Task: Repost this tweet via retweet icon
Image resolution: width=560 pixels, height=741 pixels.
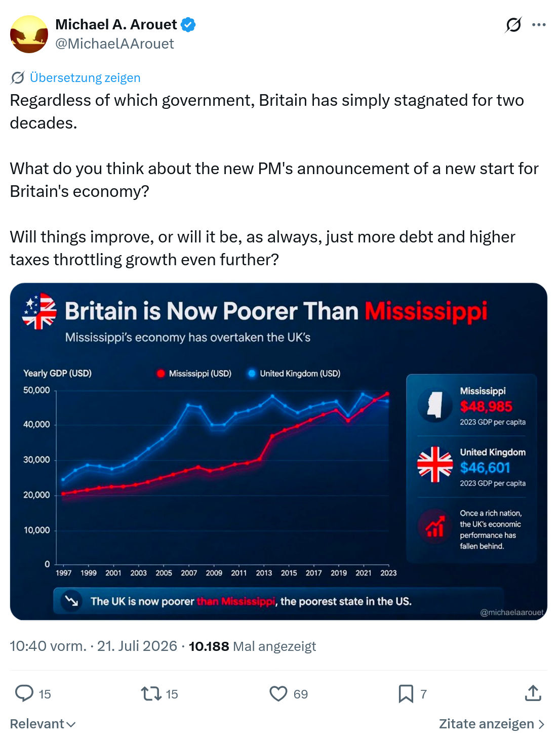Action: (x=150, y=693)
